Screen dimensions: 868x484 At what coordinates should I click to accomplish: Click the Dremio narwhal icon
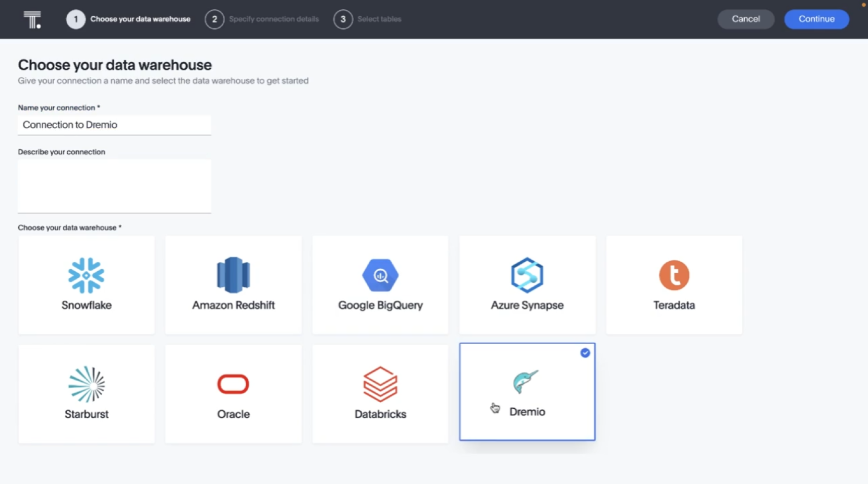tap(525, 382)
